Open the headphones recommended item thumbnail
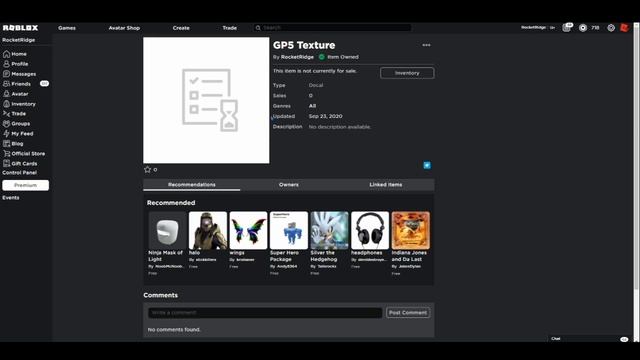The image size is (640, 360). (x=370, y=230)
